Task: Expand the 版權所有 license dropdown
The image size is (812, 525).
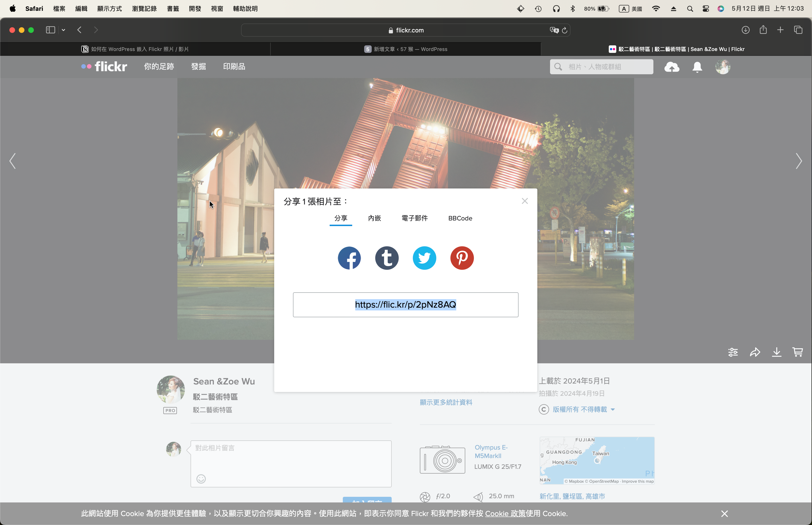Action: [613, 409]
